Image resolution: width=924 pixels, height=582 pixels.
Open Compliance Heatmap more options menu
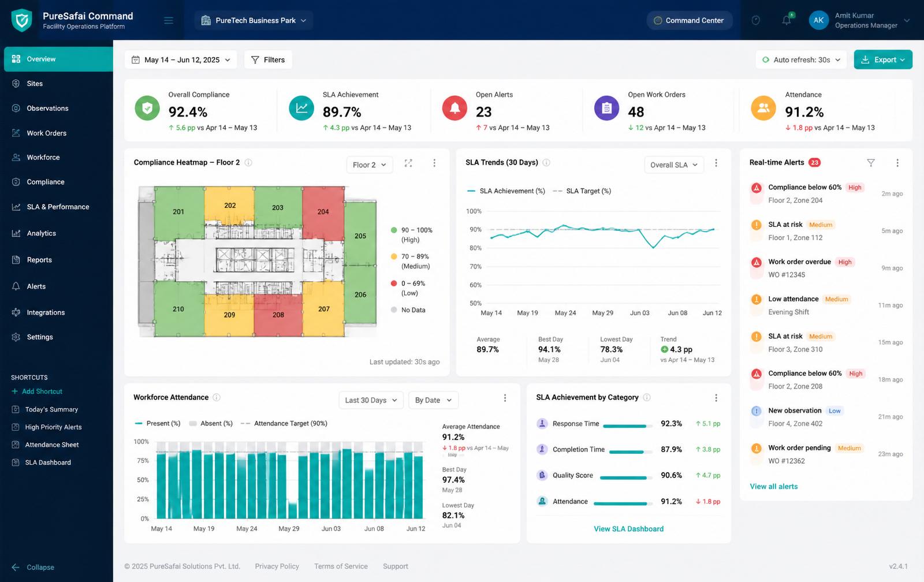click(434, 163)
